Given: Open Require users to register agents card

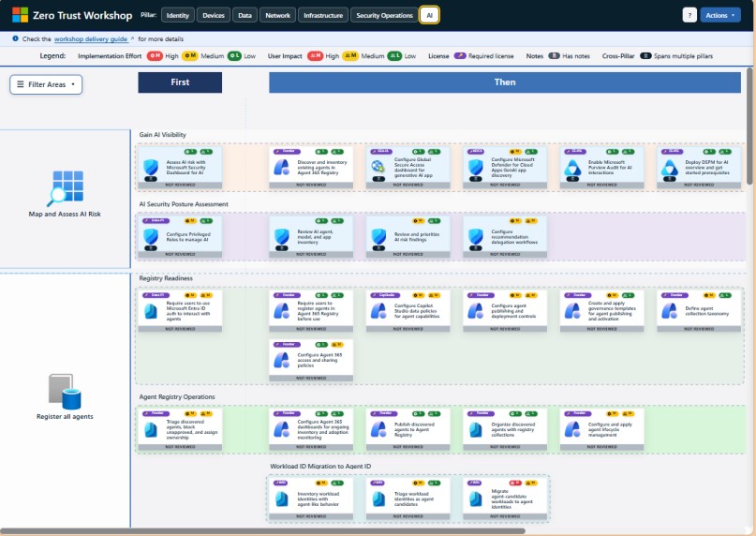Looking at the screenshot, I should pos(311,311).
